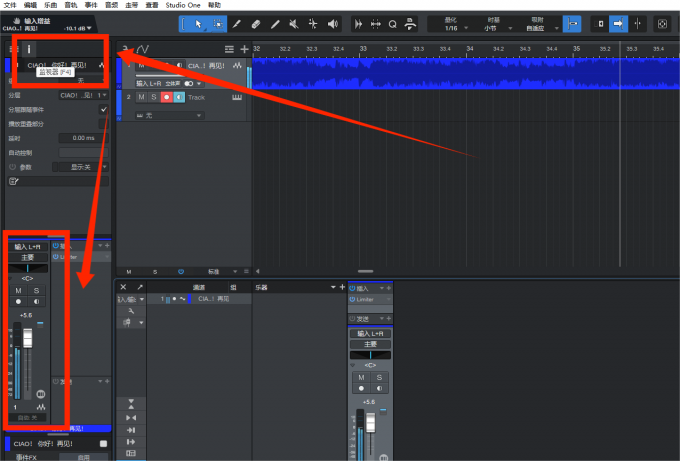Open track 1 channel mode dropdown
Viewport: 680px width, 461px height.
pos(193,83)
